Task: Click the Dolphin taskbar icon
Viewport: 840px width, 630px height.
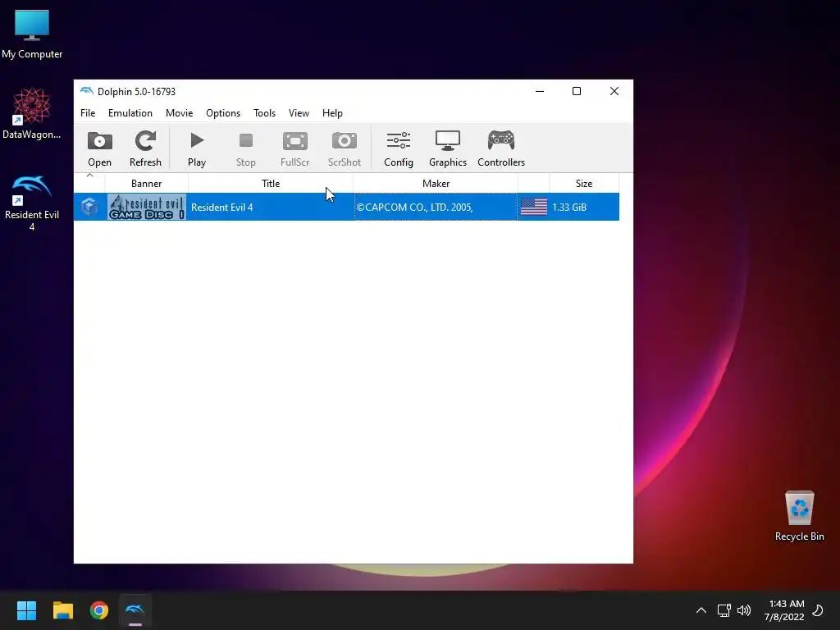Action: coord(135,610)
